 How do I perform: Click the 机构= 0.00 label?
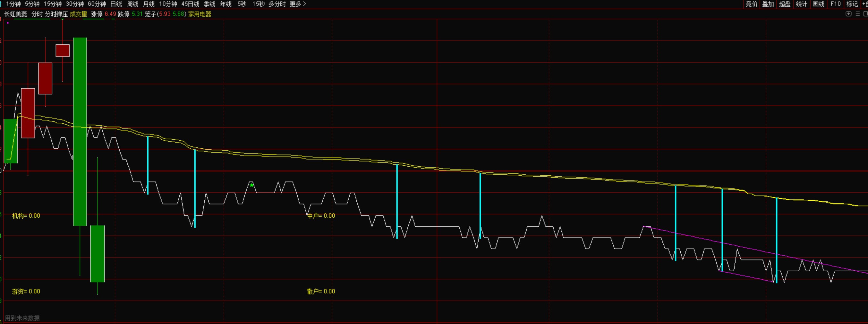tap(26, 216)
